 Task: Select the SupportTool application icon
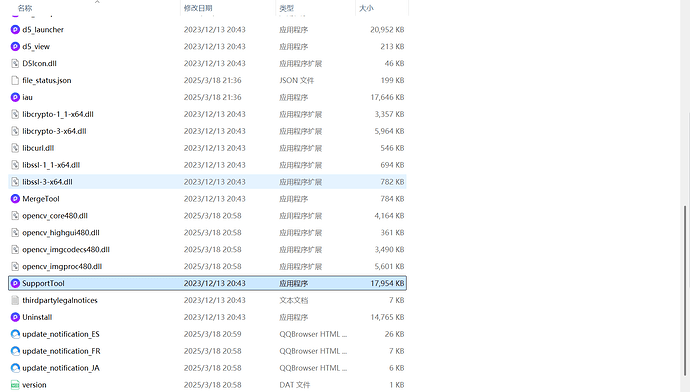pos(15,283)
